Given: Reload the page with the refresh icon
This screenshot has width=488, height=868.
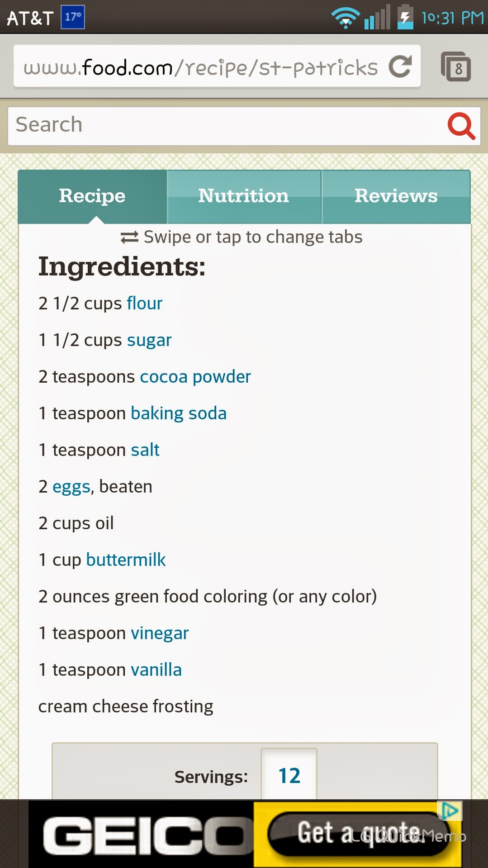Looking at the screenshot, I should click(x=400, y=67).
